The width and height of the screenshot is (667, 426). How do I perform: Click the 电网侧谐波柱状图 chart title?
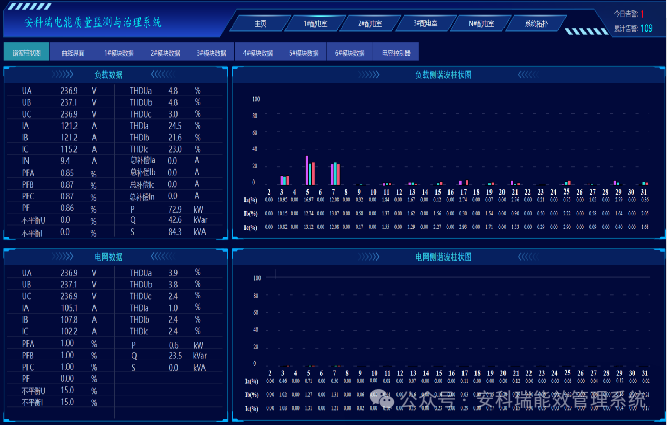443,257
